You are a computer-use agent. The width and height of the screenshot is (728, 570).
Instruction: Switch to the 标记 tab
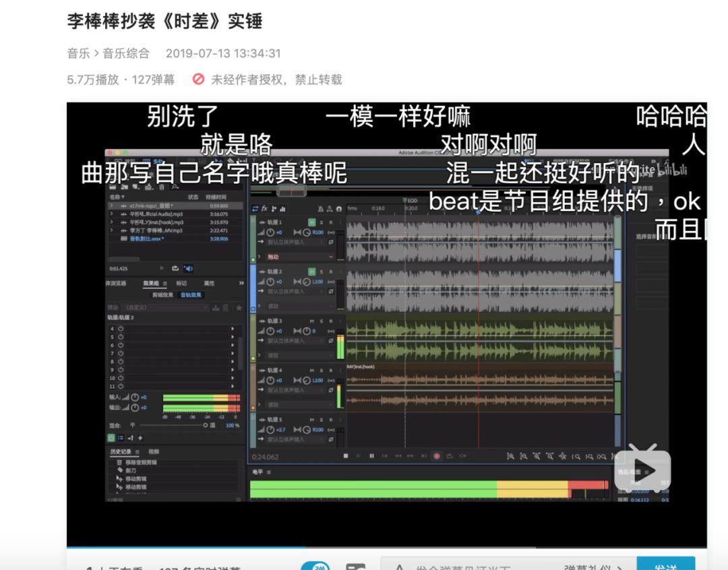pyautogui.click(x=182, y=284)
